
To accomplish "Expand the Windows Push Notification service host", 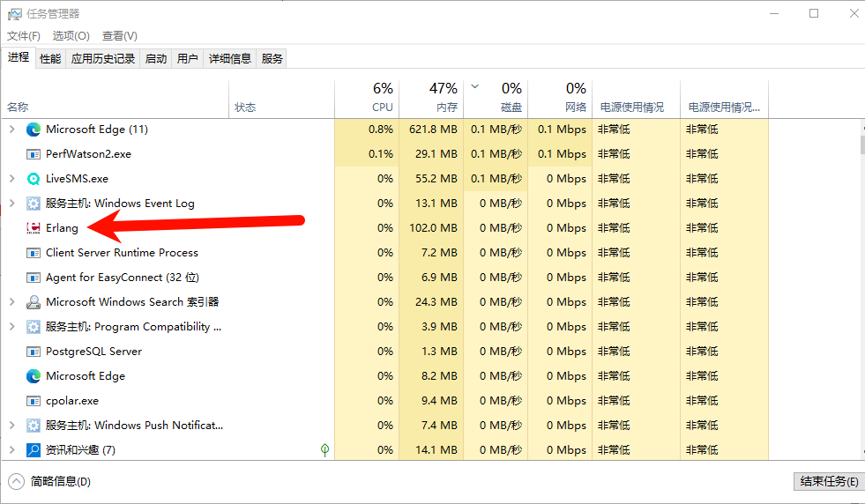I will pyautogui.click(x=11, y=426).
